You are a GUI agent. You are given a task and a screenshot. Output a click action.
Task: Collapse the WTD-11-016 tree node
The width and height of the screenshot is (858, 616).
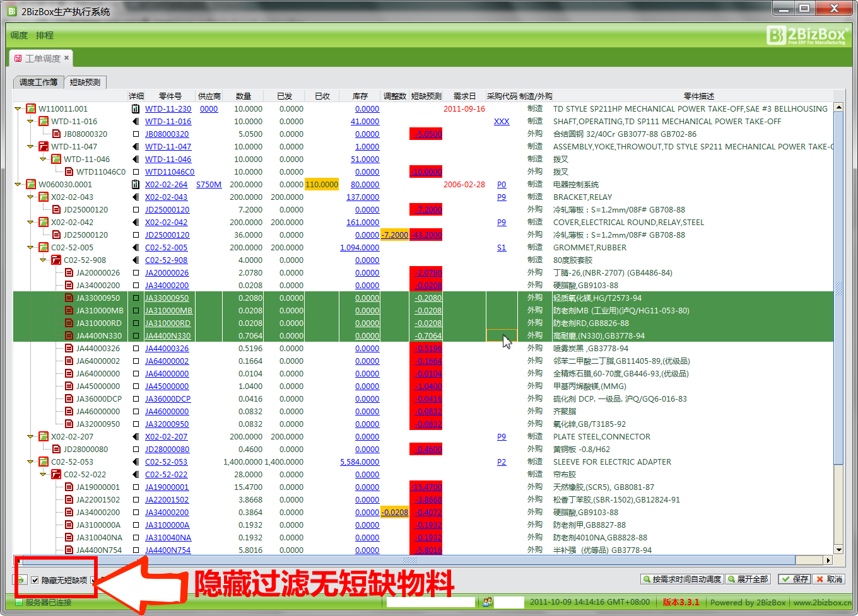[x=30, y=121]
